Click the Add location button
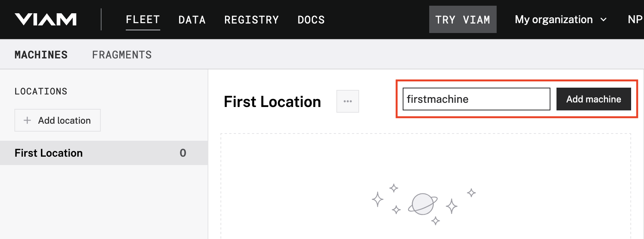The height and width of the screenshot is (239, 644). 57,120
